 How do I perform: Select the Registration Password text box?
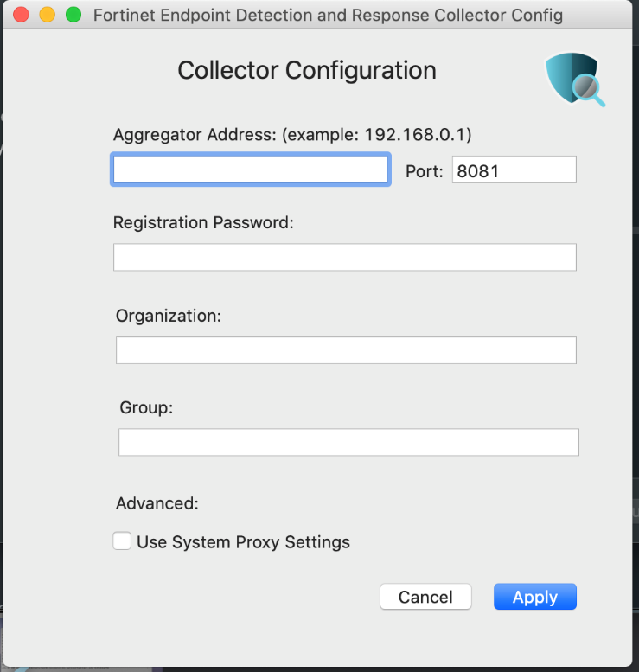[x=344, y=257]
